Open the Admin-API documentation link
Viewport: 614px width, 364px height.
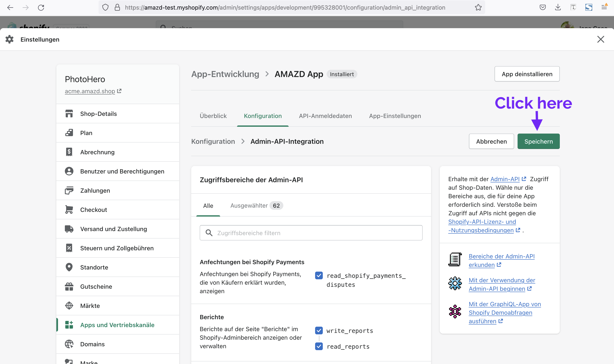pos(508,179)
